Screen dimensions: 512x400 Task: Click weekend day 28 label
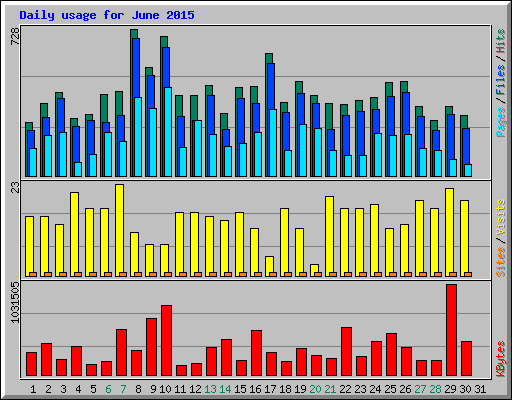(x=435, y=389)
